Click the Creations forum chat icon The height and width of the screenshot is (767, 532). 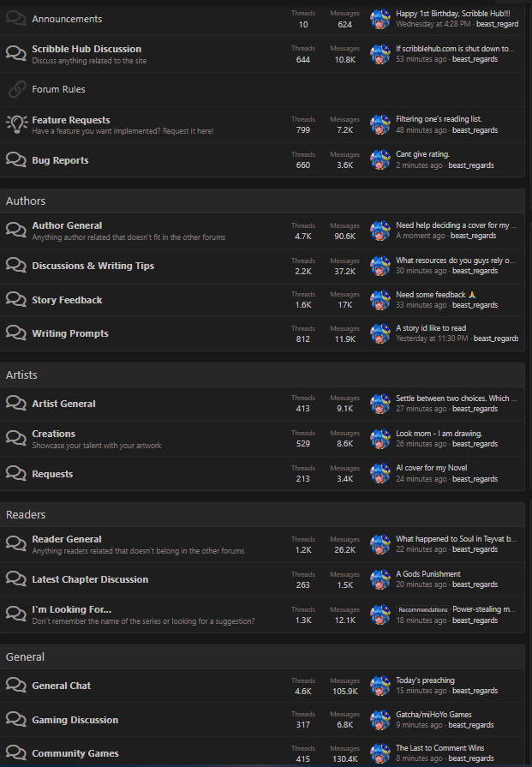16,439
